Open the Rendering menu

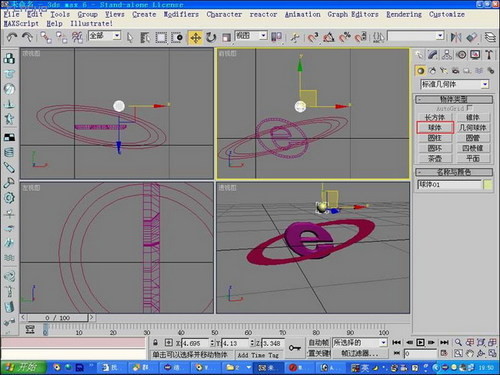(404, 14)
